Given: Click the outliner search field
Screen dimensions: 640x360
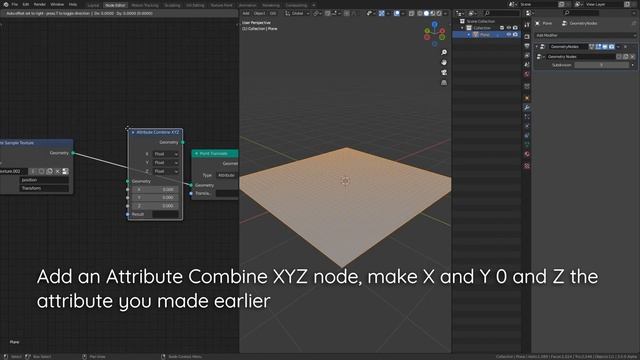Looking at the screenshot, I should click(x=501, y=13).
